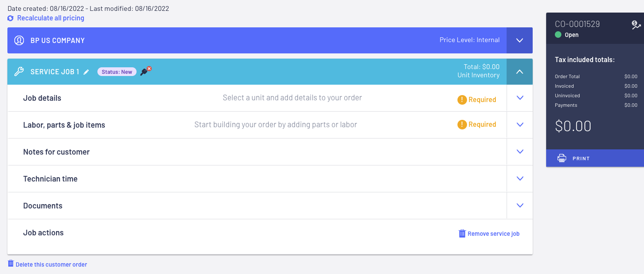Click the Recalculate all pricing refresh icon
The height and width of the screenshot is (274, 644).
tap(10, 18)
